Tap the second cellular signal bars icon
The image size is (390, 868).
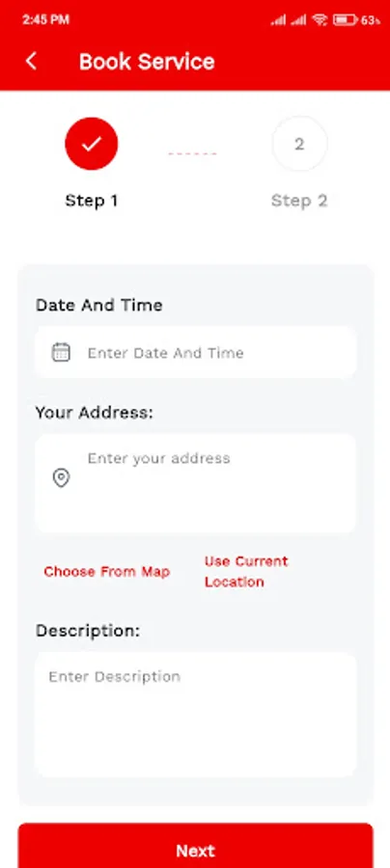point(298,20)
